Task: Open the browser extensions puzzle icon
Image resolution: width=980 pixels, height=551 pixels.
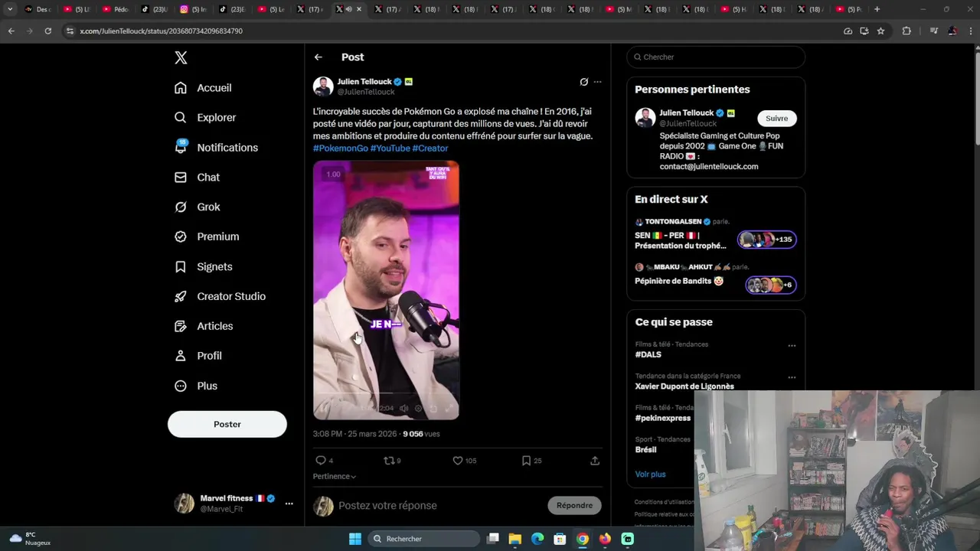Action: click(x=906, y=31)
